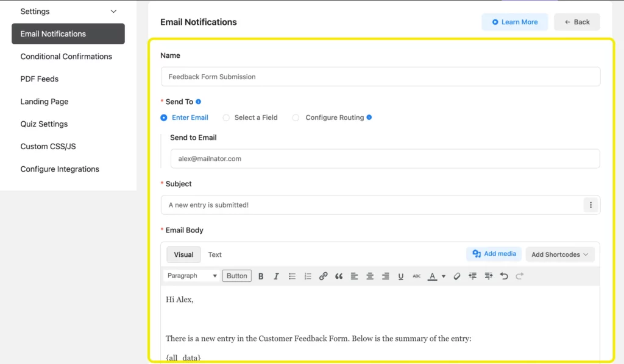Apply blockquote formatting
624x364 pixels.
[x=339, y=276]
